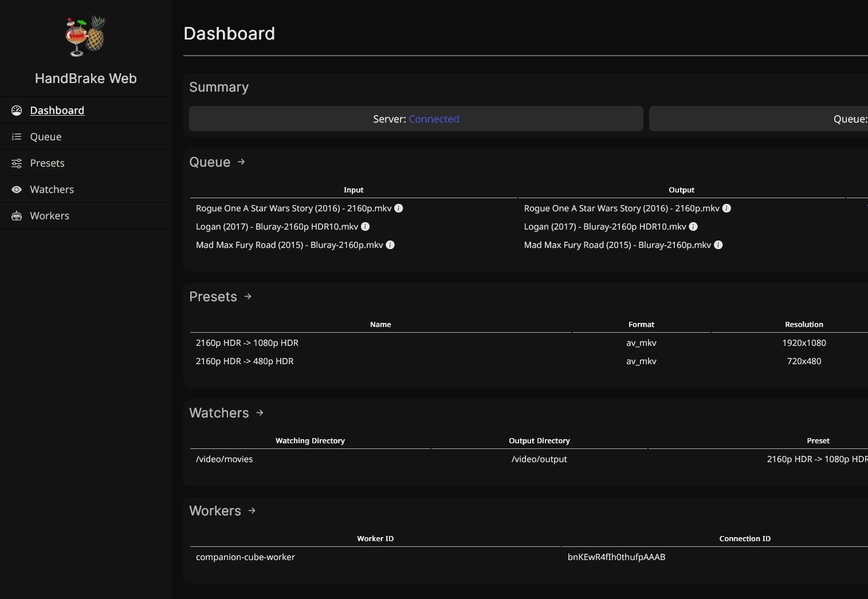
Task: Click the HandBrake pineapple and cocktail logo
Action: click(x=86, y=37)
